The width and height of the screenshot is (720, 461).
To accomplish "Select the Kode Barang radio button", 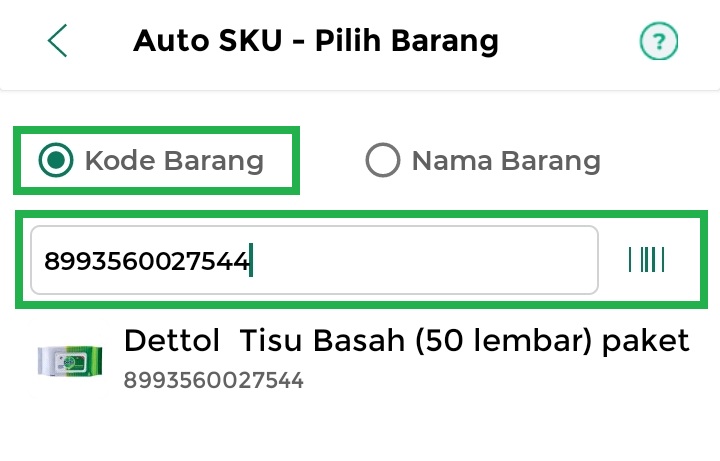I will pyautogui.click(x=55, y=160).
